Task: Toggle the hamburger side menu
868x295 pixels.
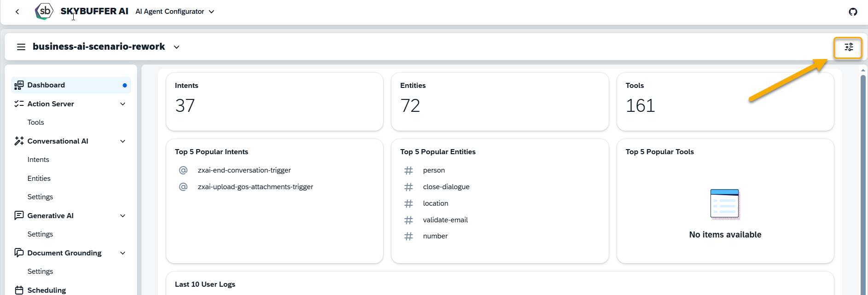Action: [x=21, y=47]
